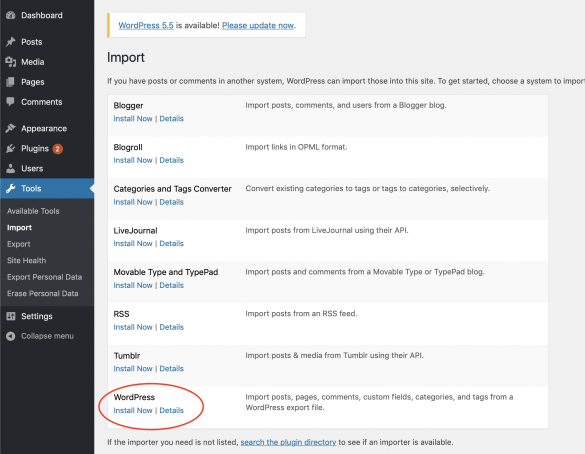Image resolution: width=585 pixels, height=454 pixels.
Task: Go to Site Health under Tools
Action: pos(26,260)
